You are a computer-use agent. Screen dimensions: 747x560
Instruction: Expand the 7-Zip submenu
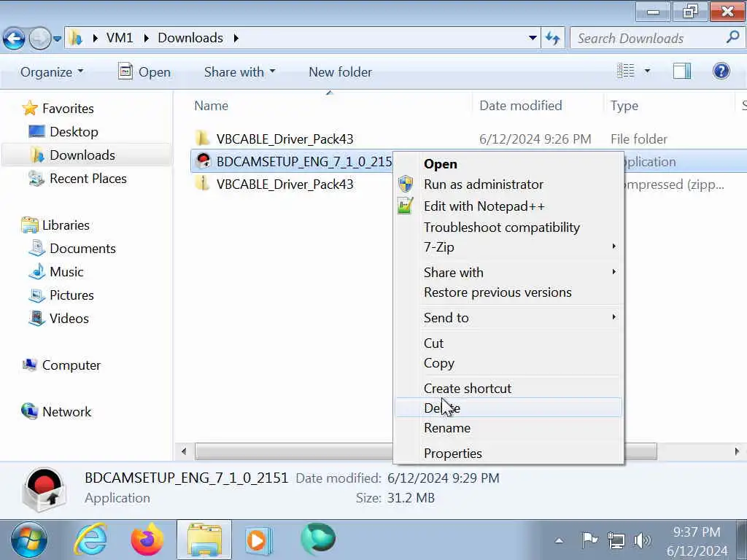click(508, 247)
